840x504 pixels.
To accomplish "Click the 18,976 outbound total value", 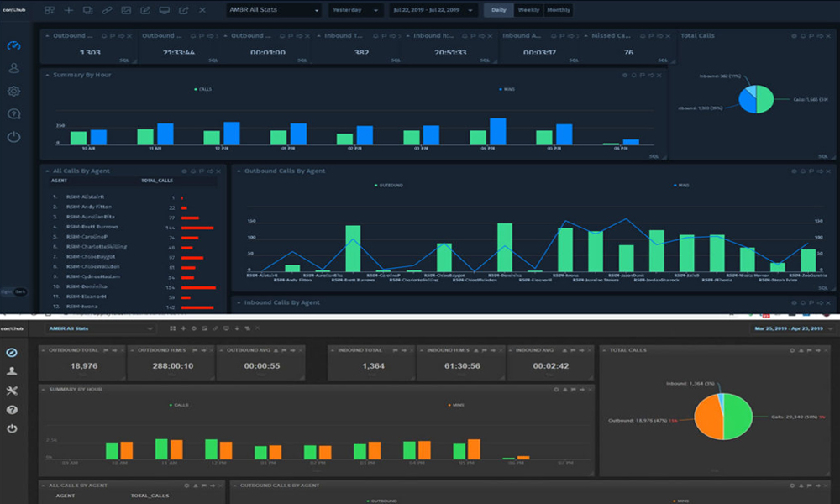I will (x=84, y=366).
